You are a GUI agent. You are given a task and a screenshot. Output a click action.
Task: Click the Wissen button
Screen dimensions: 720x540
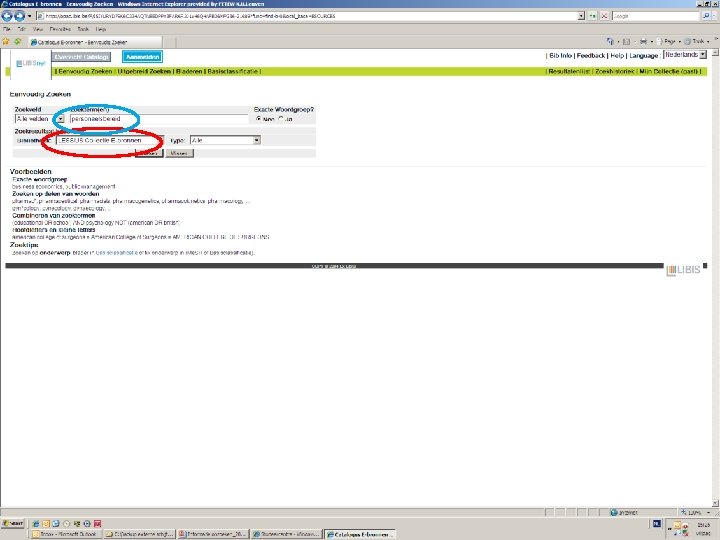(179, 153)
